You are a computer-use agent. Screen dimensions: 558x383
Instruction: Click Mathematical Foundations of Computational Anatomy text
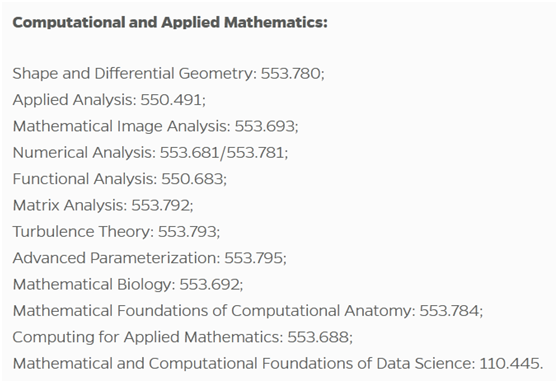pos(212,310)
